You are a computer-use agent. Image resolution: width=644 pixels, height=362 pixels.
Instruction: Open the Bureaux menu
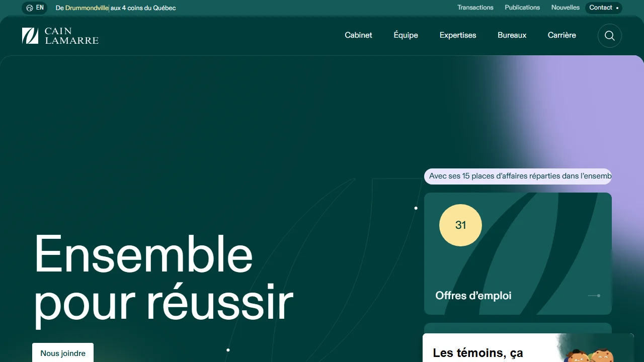point(512,35)
